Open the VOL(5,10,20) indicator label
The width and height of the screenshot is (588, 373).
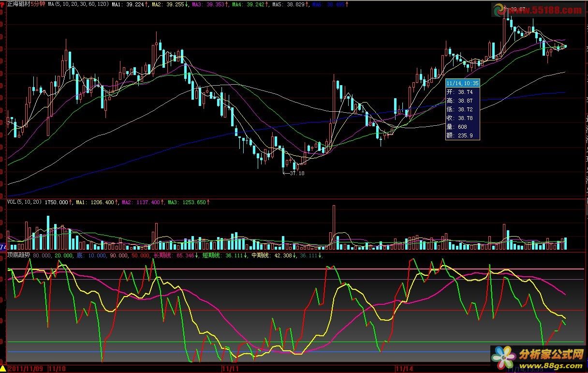[25, 202]
